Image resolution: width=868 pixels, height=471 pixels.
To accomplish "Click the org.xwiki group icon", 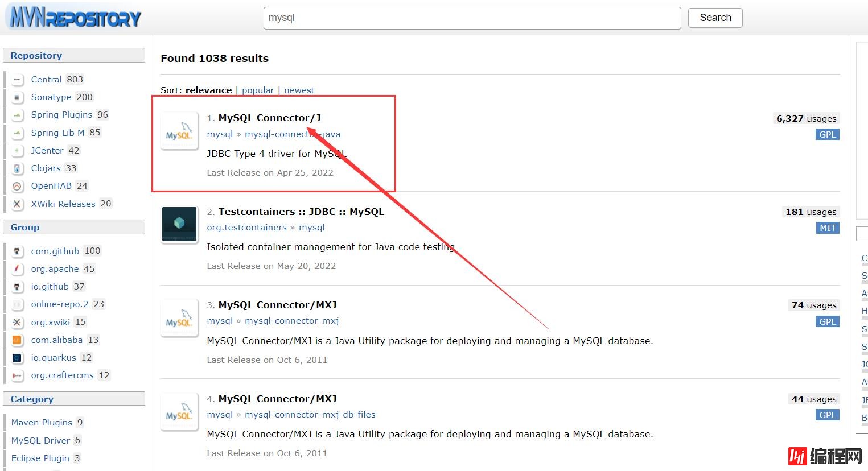I will click(17, 323).
